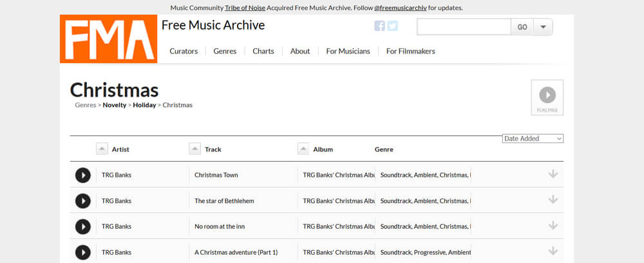Open the Genres menu
644x263 pixels.
click(x=225, y=52)
